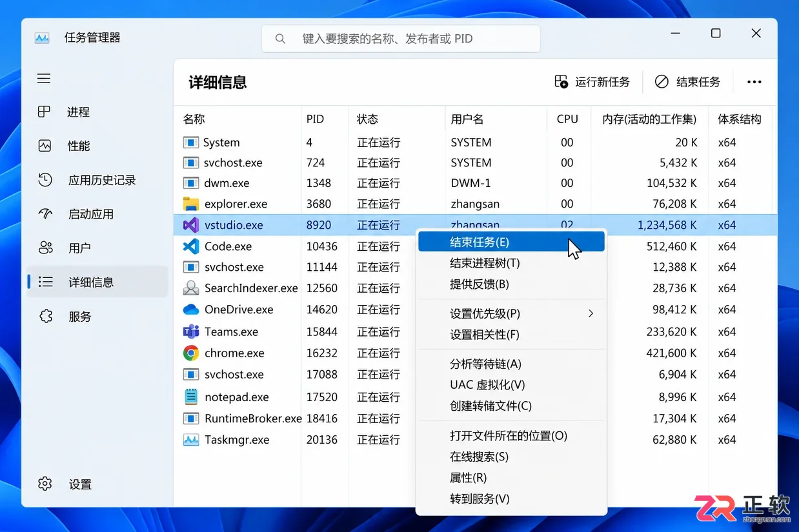The width and height of the screenshot is (799, 532).
Task: Click the Code.exe VS Code icon
Action: [x=191, y=246]
